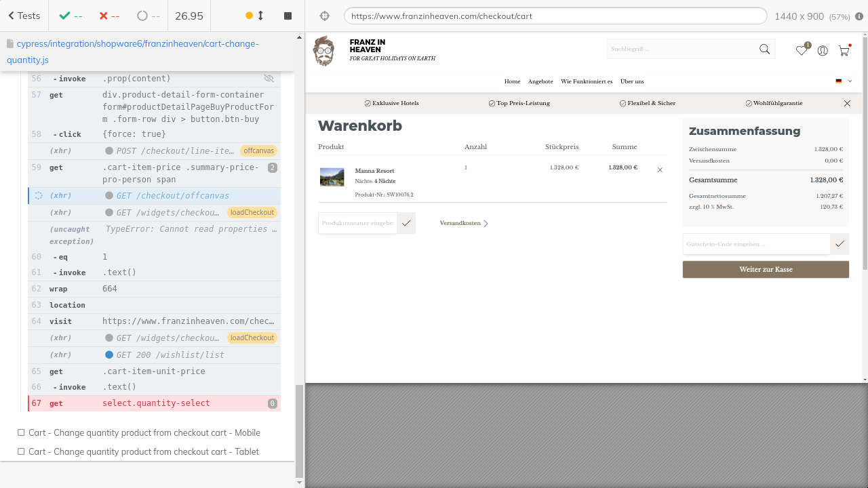Apply voucher code with checkmark button
The image size is (868, 488).
[x=840, y=244]
